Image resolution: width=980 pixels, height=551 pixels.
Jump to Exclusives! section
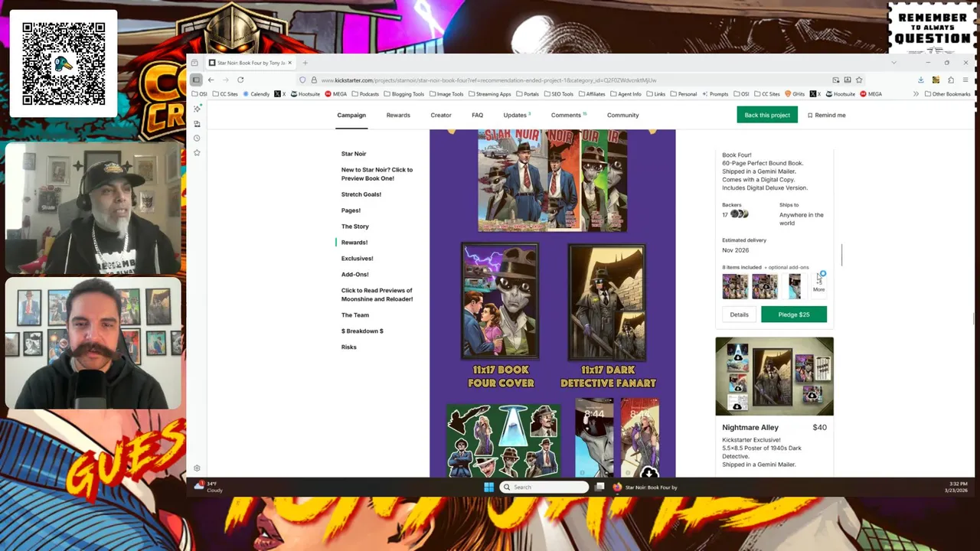click(358, 259)
